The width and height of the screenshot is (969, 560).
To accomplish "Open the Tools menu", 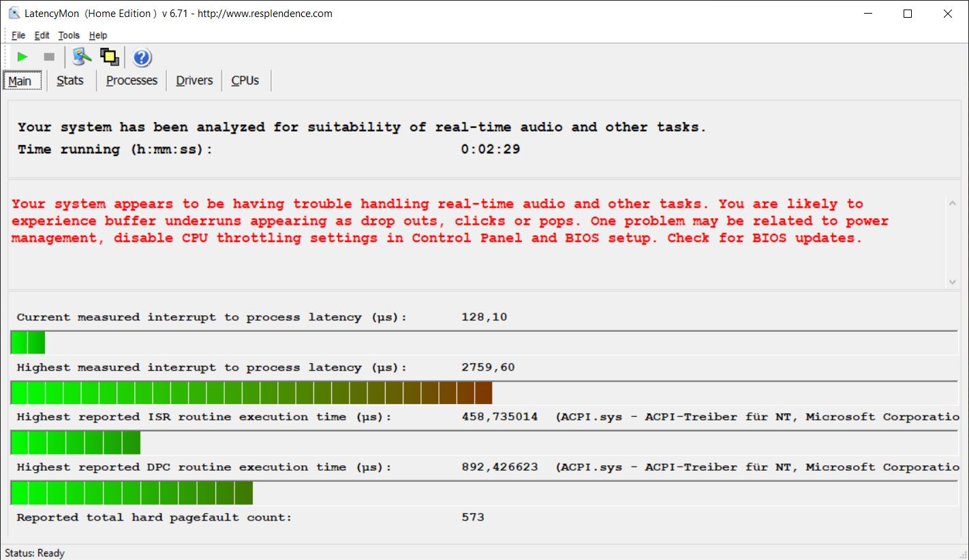I will click(x=69, y=35).
